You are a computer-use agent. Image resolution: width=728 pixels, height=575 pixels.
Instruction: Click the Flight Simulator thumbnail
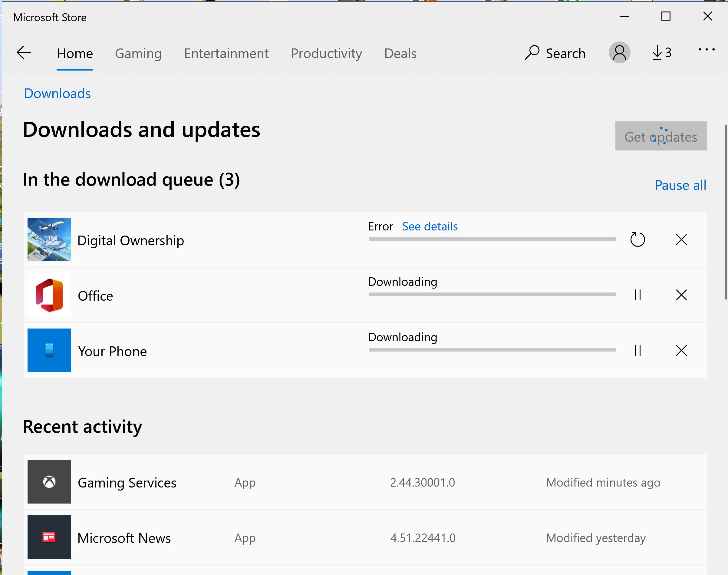coord(49,240)
